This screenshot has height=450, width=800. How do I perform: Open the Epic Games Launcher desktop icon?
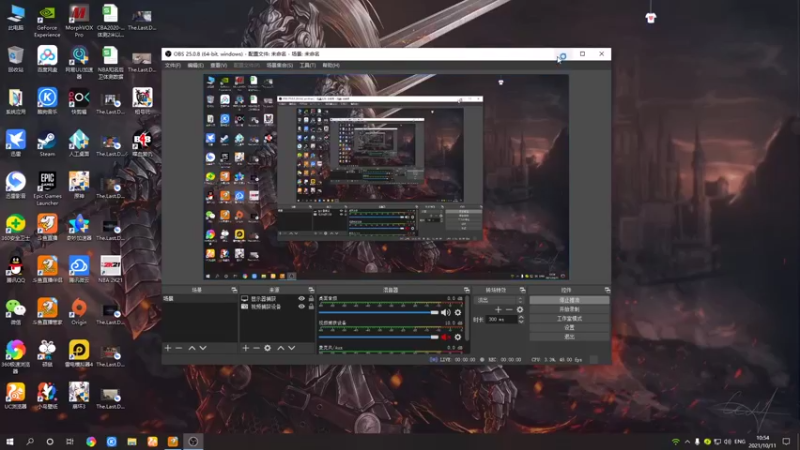[x=47, y=188]
